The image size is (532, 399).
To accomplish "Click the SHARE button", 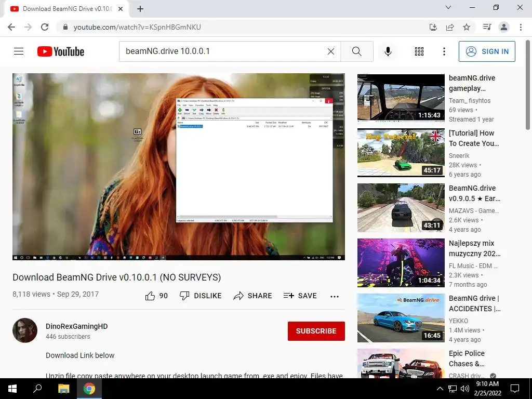I will point(253,296).
